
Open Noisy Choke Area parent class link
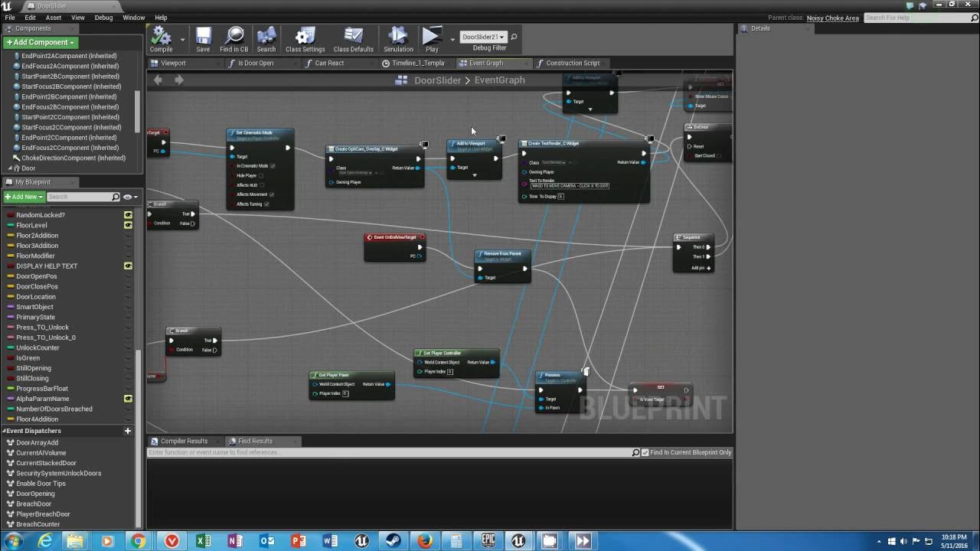pos(832,18)
